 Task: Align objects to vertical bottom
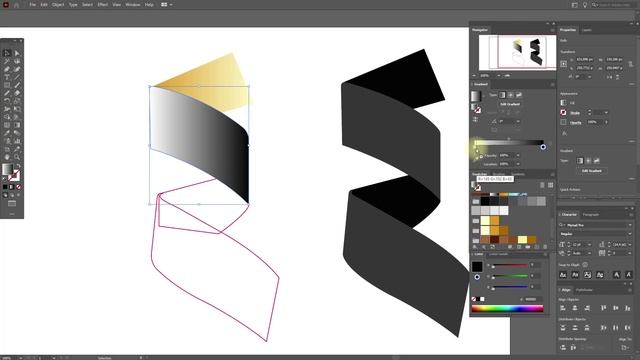coord(628,308)
